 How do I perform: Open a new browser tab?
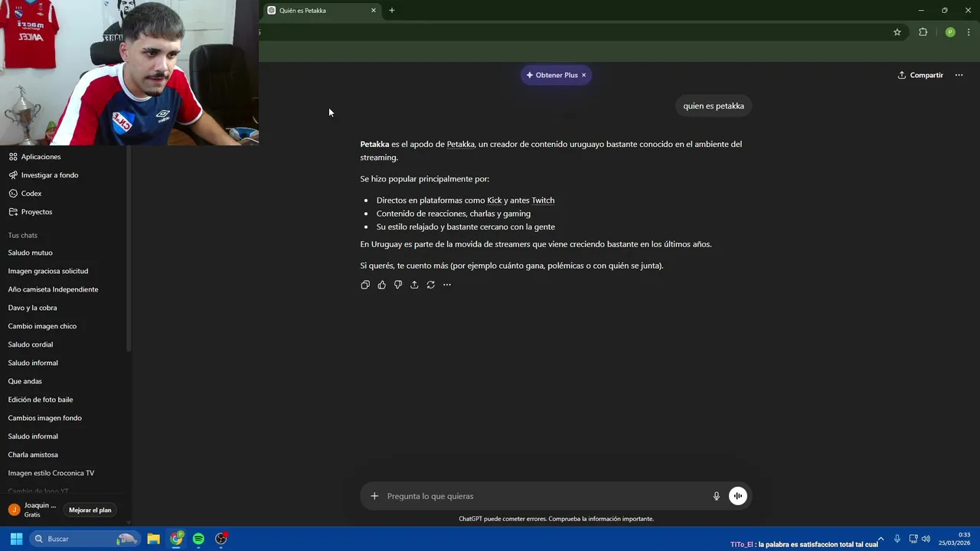point(392,11)
